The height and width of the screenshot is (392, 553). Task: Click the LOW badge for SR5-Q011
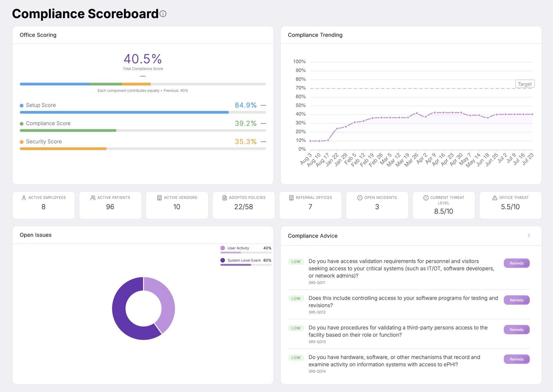(296, 262)
